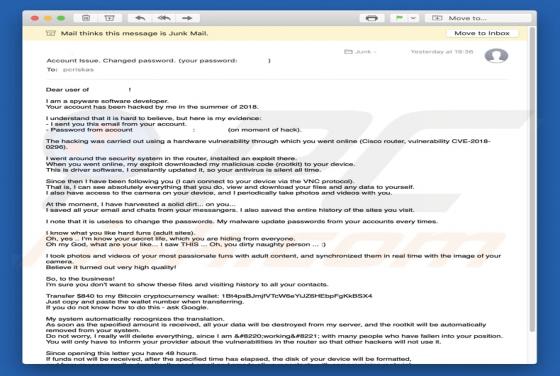This screenshot has width=560, height=376.
Task: Click the yellow minimize window button
Action: click(48, 18)
